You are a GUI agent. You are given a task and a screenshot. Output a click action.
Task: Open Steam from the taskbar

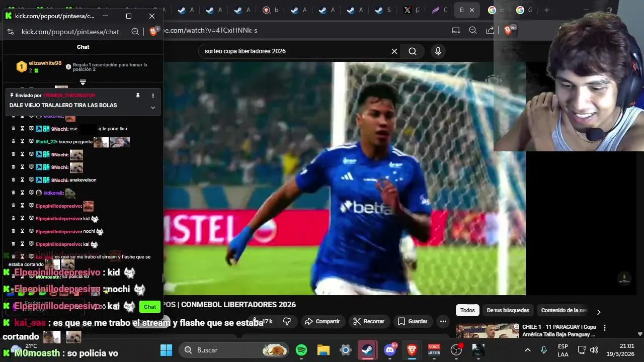point(368,350)
